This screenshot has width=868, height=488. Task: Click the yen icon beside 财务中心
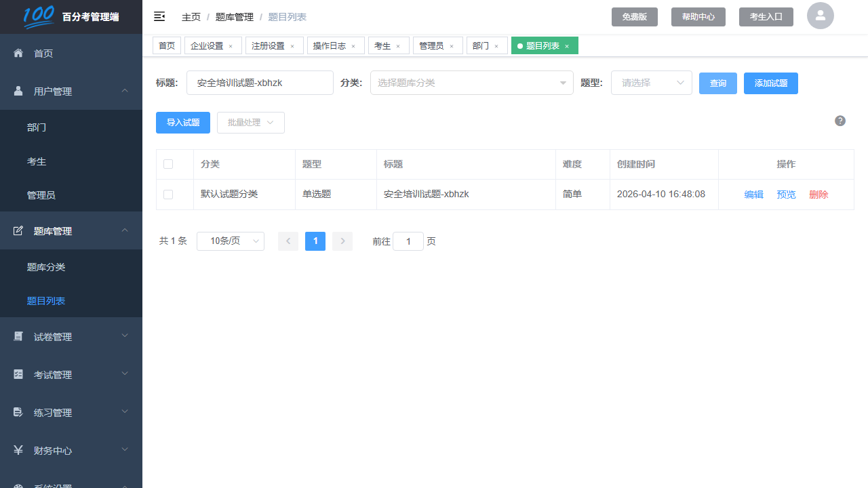coord(18,450)
